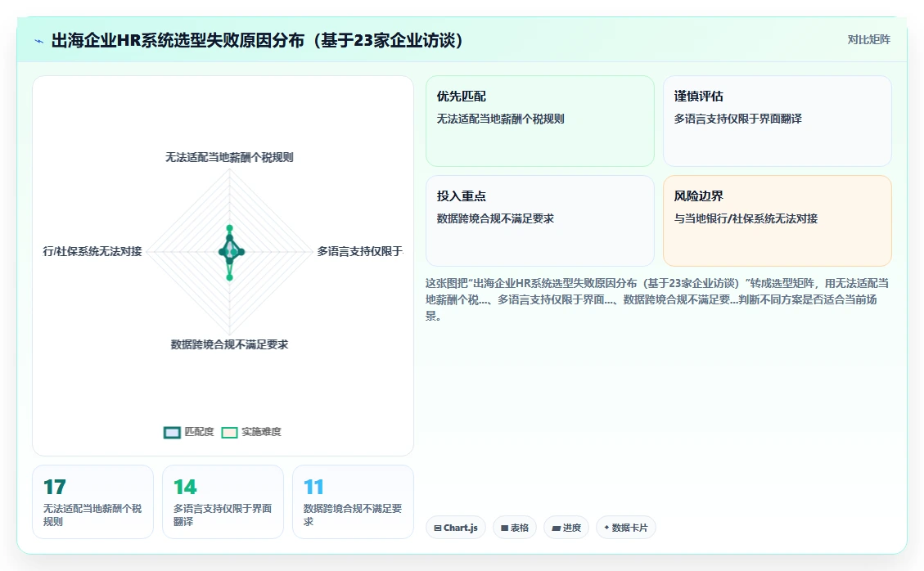The image size is (924, 571).
Task: Click the 实施难度 legend text
Action: pos(261,432)
